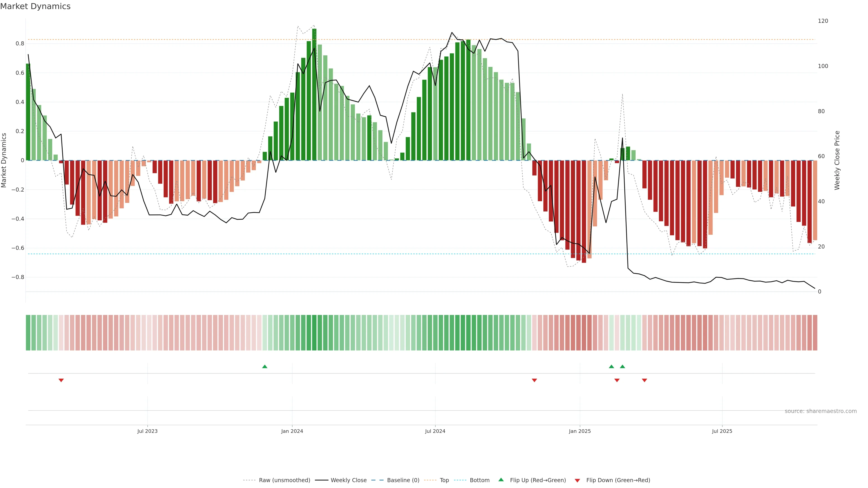The width and height of the screenshot is (868, 488).
Task: Click the earliest red flip-down marker before Jul 2023
Action: click(61, 380)
